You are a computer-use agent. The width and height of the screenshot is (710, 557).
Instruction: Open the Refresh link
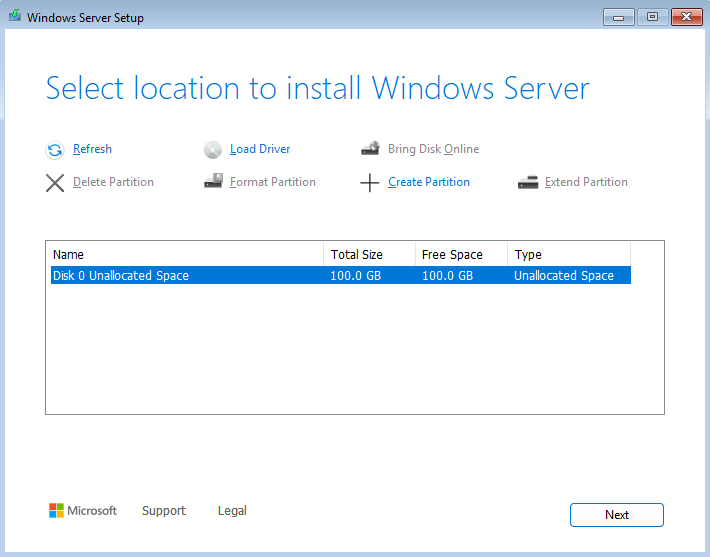(x=92, y=149)
